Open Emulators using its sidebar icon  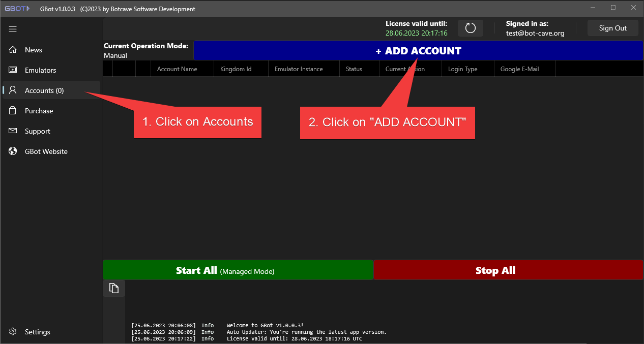click(x=12, y=70)
